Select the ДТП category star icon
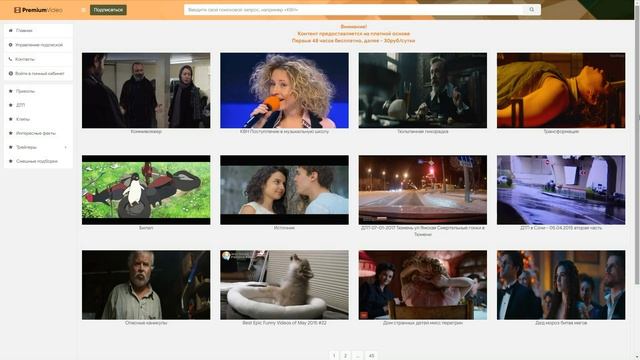Screen dimensions: 640x360 pyautogui.click(x=11, y=105)
